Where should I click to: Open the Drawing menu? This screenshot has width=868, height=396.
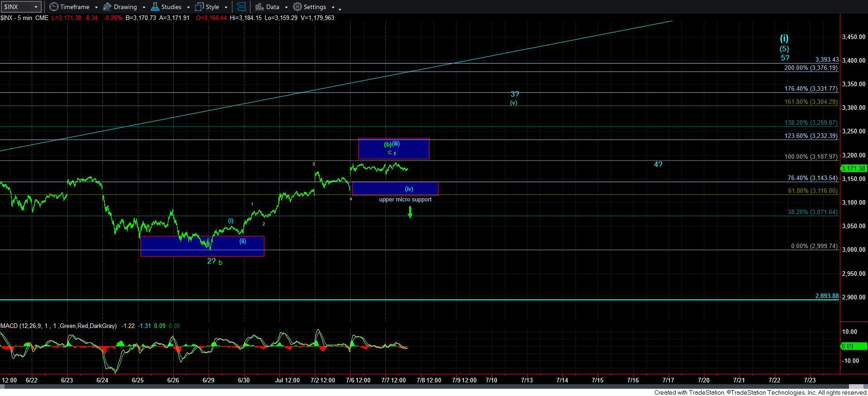click(124, 7)
